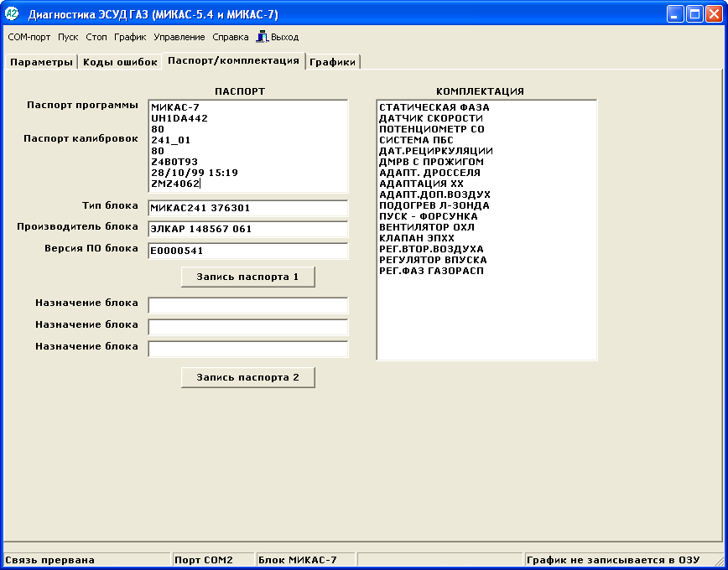Image resolution: width=728 pixels, height=570 pixels.
Task: Click the line Z4B0T93 in passport box
Action: click(x=174, y=162)
